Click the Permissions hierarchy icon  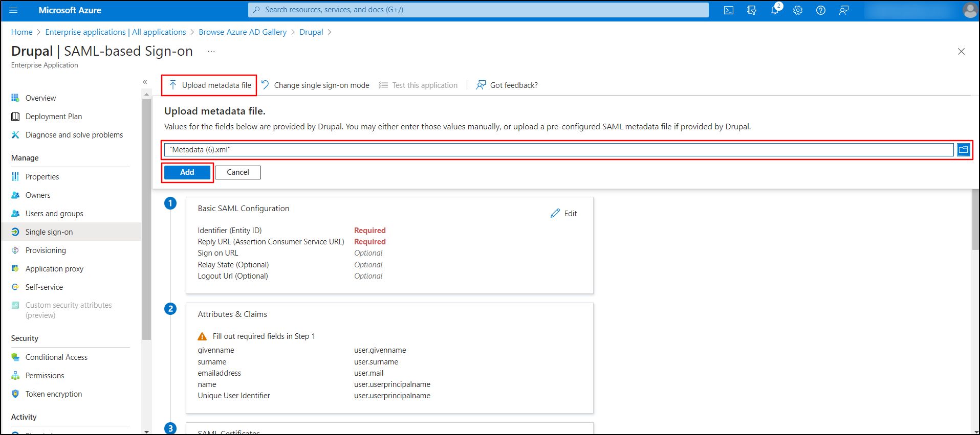coord(15,376)
